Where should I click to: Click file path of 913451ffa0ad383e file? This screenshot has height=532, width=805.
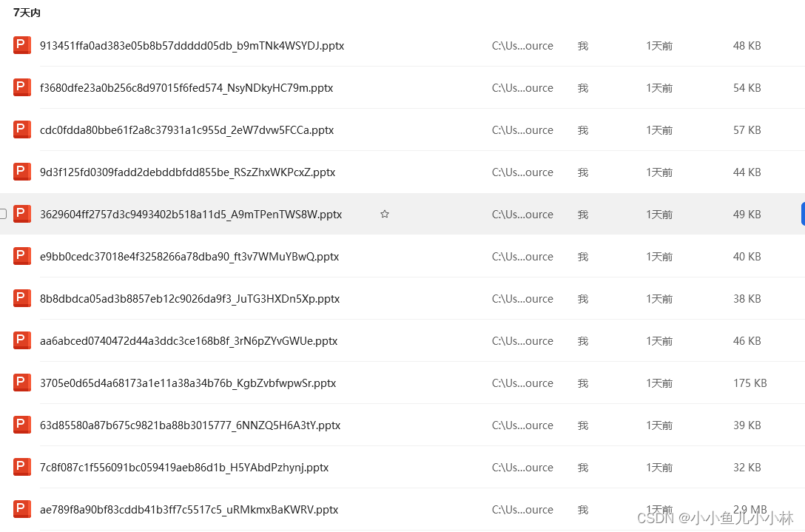tap(522, 46)
